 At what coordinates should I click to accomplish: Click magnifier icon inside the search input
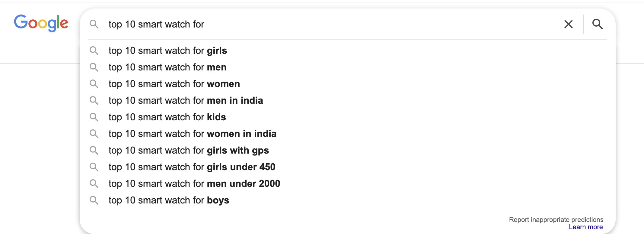point(94,24)
